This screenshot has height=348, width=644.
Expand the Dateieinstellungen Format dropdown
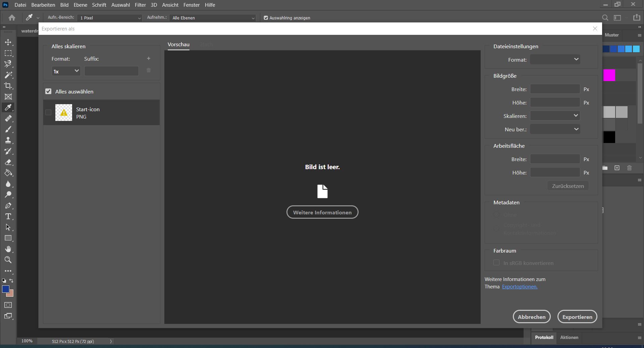(x=555, y=60)
